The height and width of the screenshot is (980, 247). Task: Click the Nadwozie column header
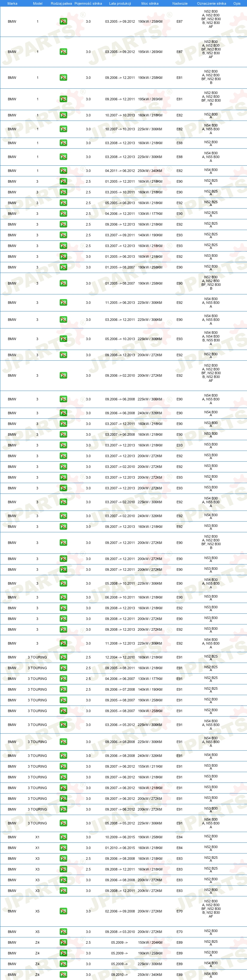tap(180, 3)
